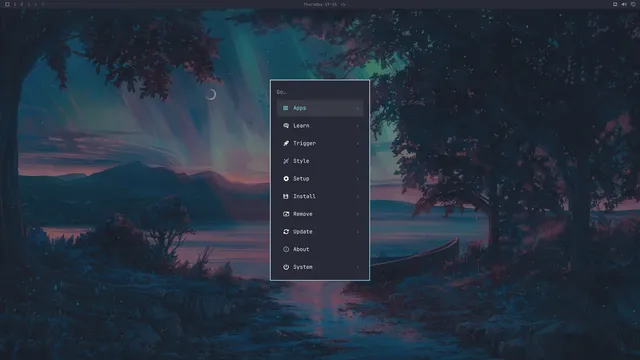The image size is (640, 360).
Task: Click the update indicator icon beside the clock
Action: tap(343, 4)
